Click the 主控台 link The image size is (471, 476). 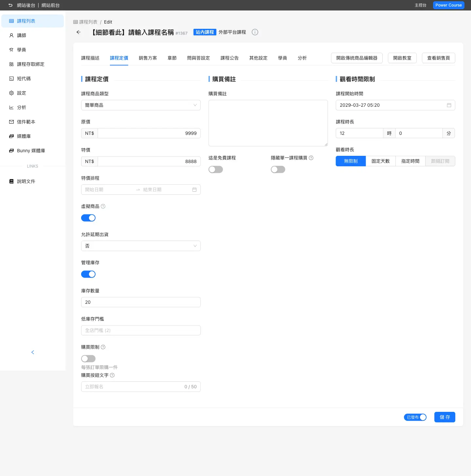click(421, 5)
